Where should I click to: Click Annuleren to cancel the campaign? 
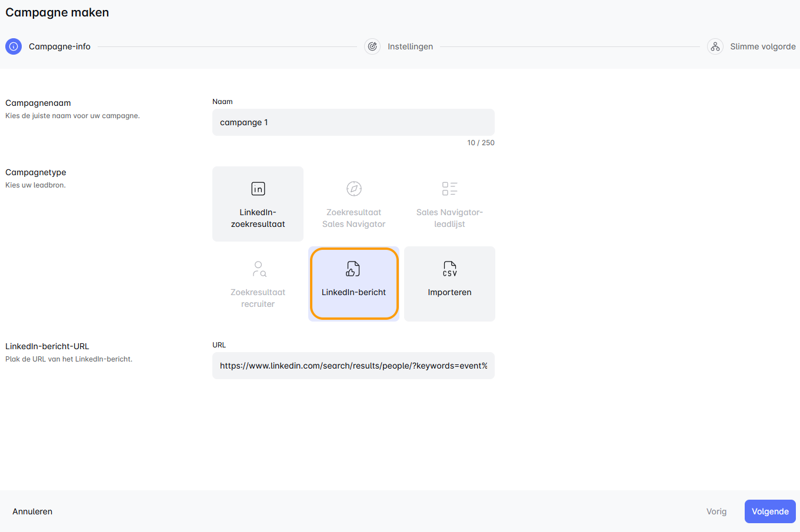pos(32,511)
